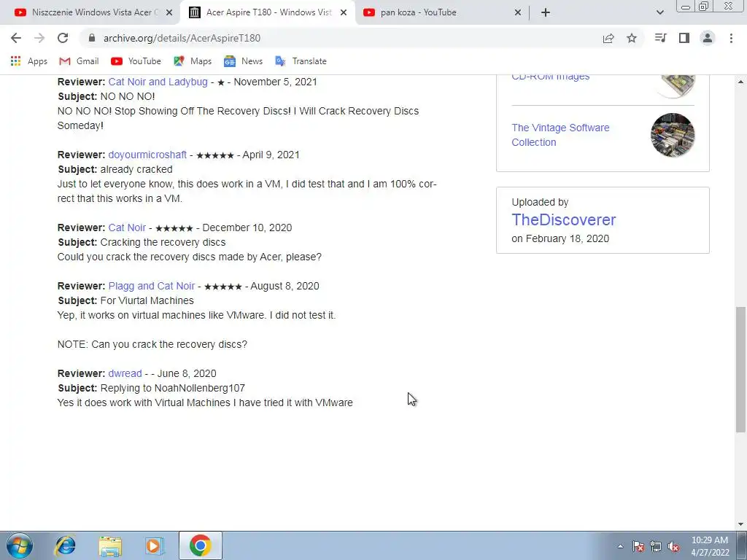This screenshot has width=747, height=560.
Task: Go forward to the next page
Action: click(39, 38)
